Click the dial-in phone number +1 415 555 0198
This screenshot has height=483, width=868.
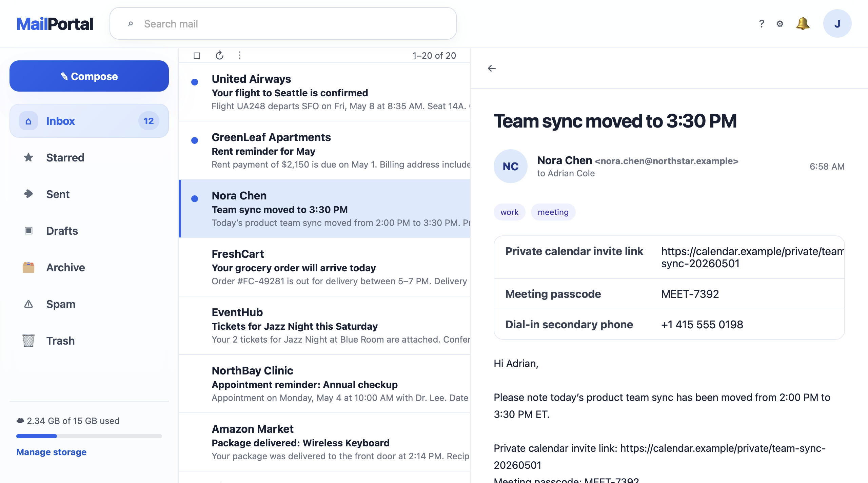(702, 325)
